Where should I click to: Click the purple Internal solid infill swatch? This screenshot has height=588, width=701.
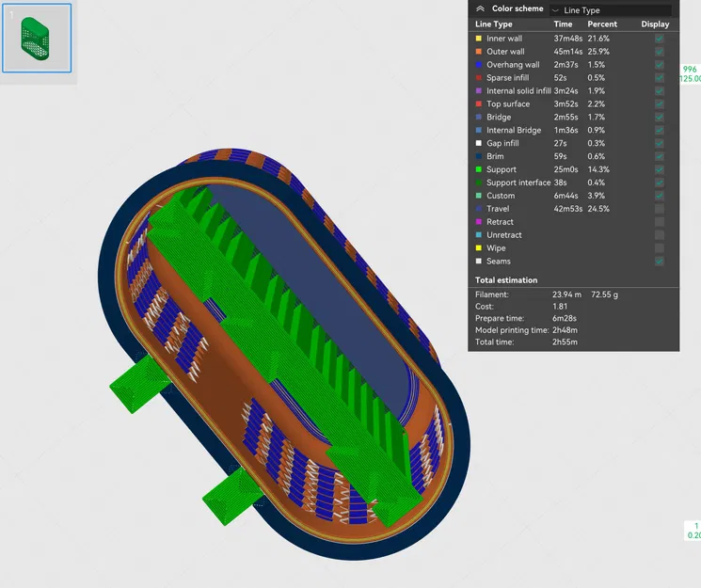pos(479,90)
